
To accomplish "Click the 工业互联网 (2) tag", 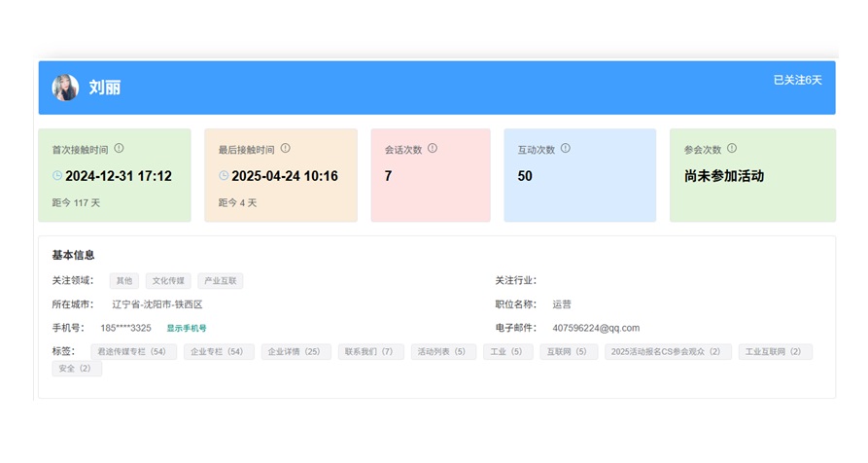I will tap(775, 352).
